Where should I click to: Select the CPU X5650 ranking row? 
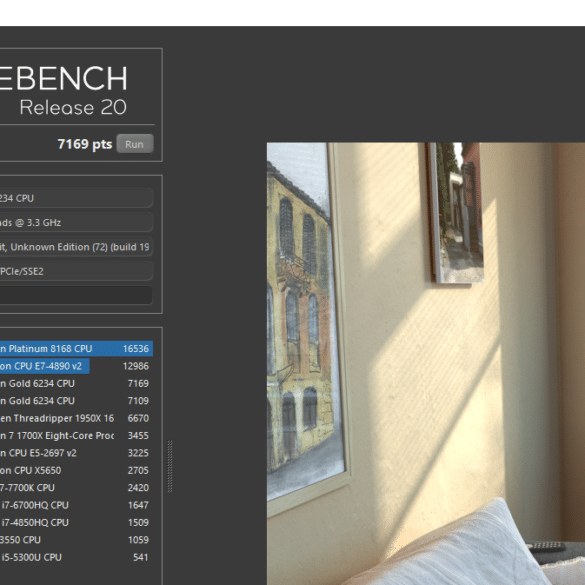click(x=76, y=470)
